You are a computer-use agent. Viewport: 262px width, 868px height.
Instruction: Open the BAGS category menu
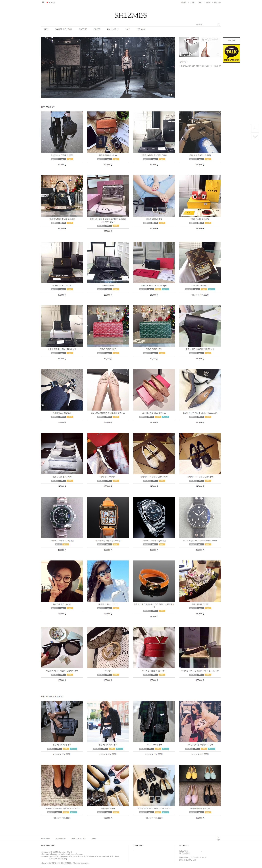[x=46, y=29]
